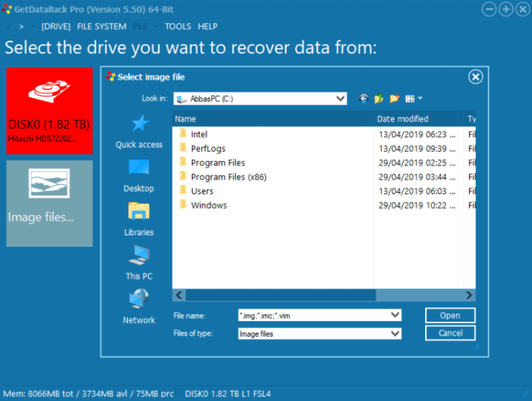Click the Image files tile
The width and height of the screenshot is (532, 401).
tap(49, 203)
